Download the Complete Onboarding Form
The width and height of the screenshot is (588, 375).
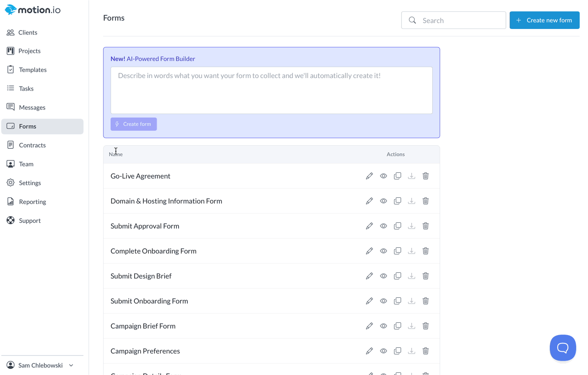coord(412,251)
